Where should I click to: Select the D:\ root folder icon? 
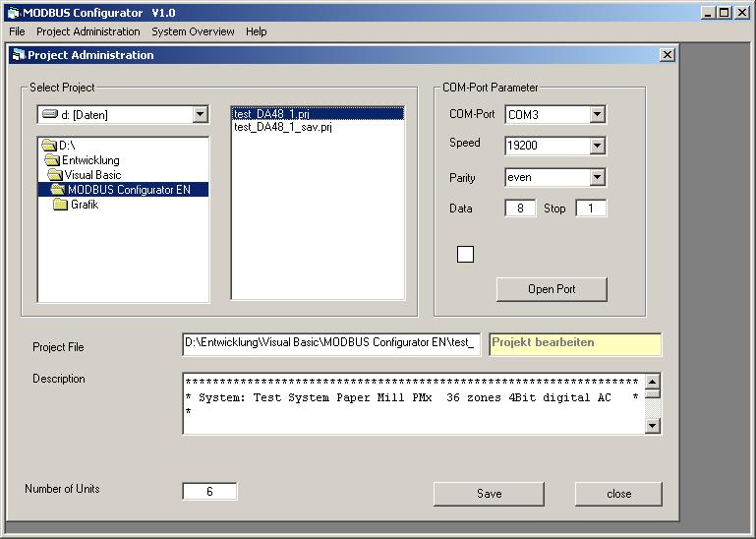tap(49, 146)
